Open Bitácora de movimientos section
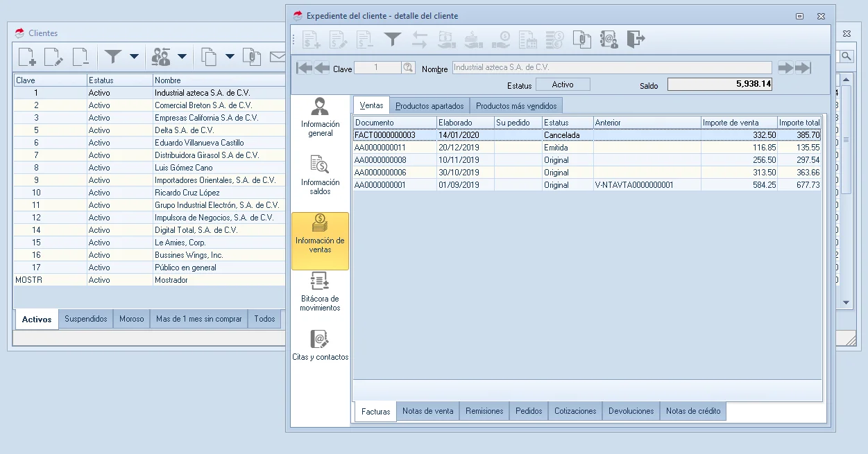 320,291
